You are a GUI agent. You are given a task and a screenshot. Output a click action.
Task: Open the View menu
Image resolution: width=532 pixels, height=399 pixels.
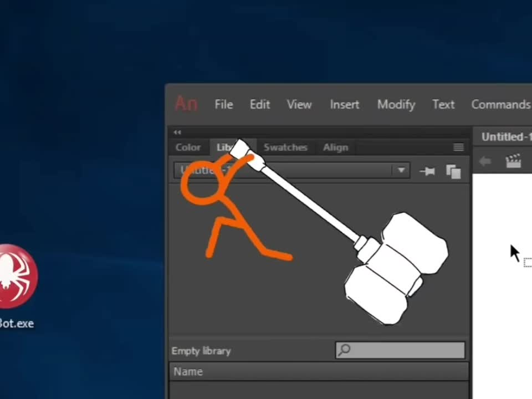tap(299, 104)
